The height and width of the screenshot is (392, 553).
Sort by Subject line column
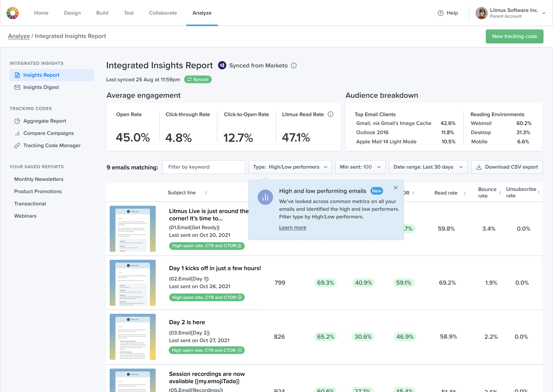[x=205, y=193]
